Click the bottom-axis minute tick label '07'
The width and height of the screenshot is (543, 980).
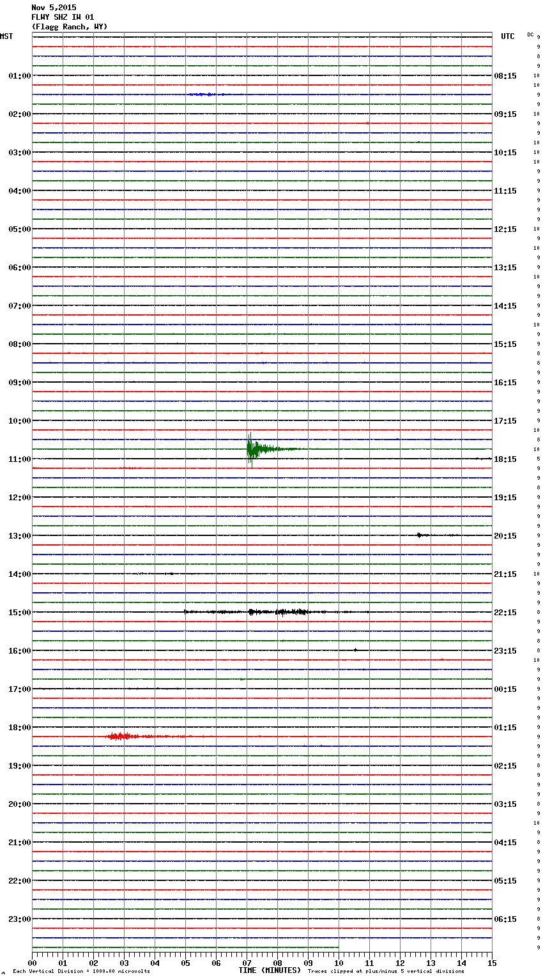[247, 963]
